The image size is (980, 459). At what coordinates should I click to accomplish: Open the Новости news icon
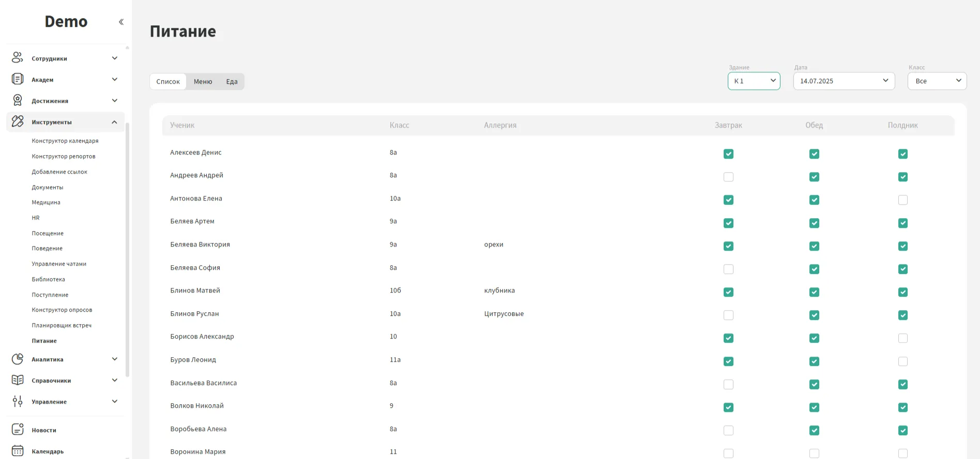click(18, 430)
